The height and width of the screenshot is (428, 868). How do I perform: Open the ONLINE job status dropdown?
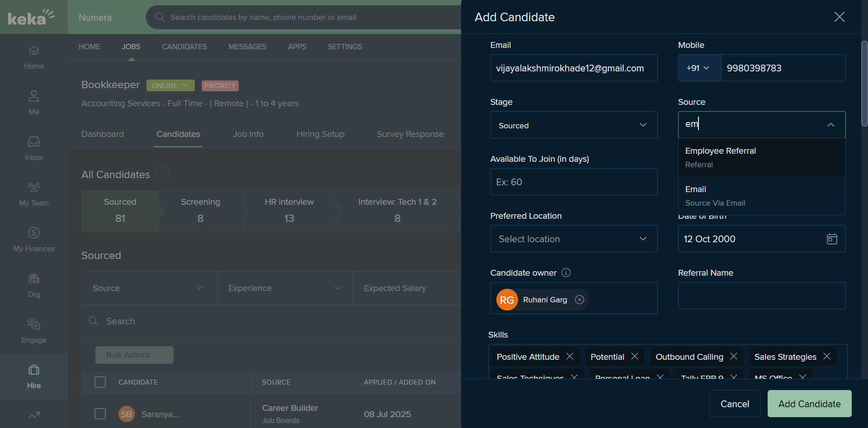tap(170, 85)
